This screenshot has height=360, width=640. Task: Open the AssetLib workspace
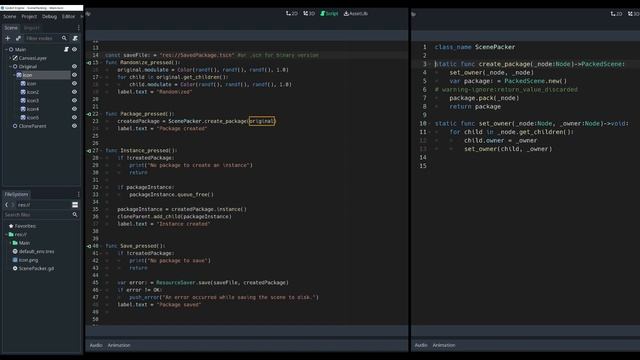(x=356, y=13)
